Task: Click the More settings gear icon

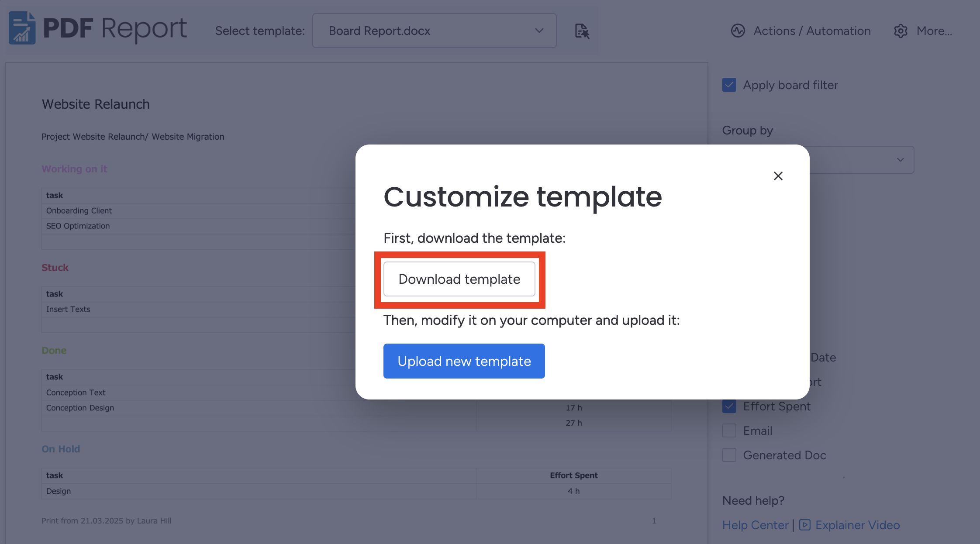Action: 901,31
